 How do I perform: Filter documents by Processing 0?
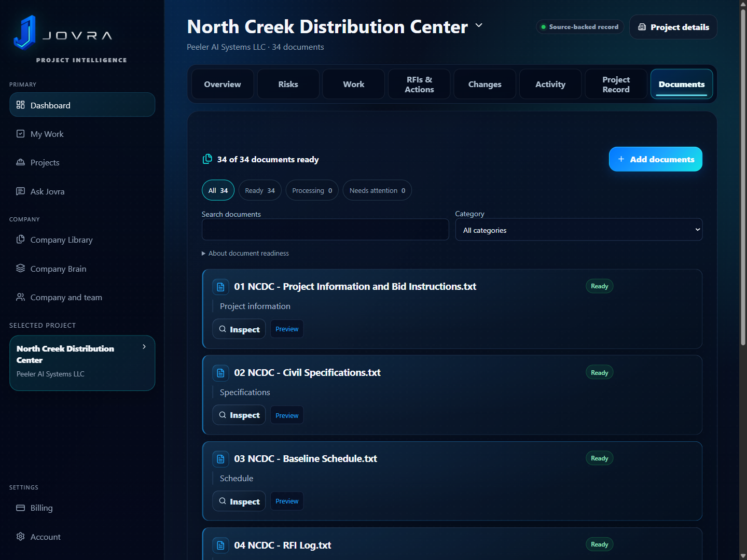pos(312,190)
